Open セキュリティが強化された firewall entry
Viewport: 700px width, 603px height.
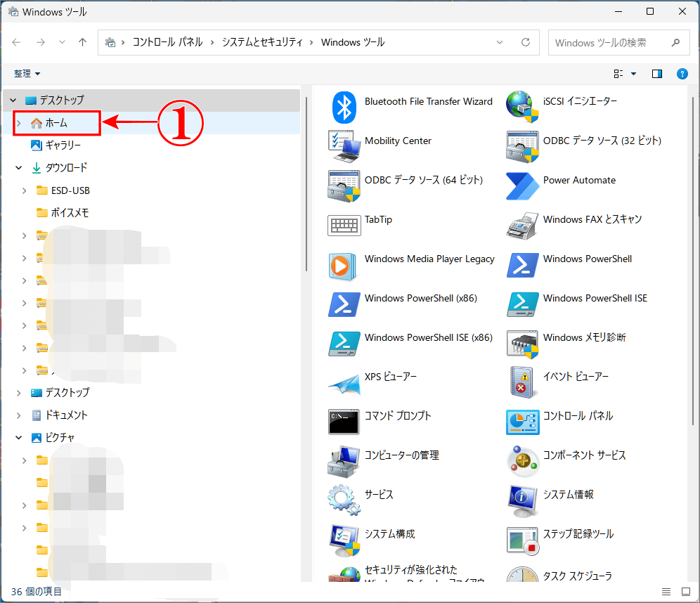point(406,574)
